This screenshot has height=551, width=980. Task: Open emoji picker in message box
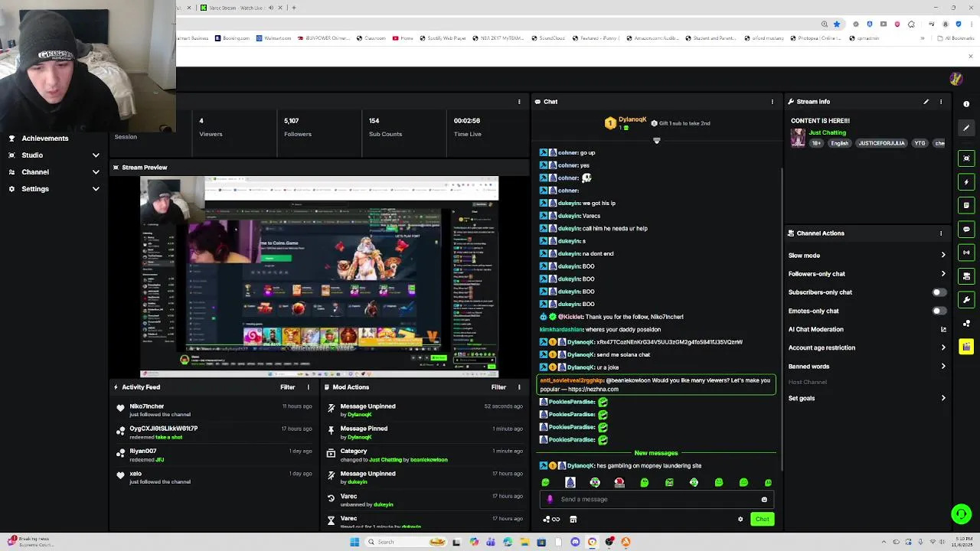pos(764,500)
